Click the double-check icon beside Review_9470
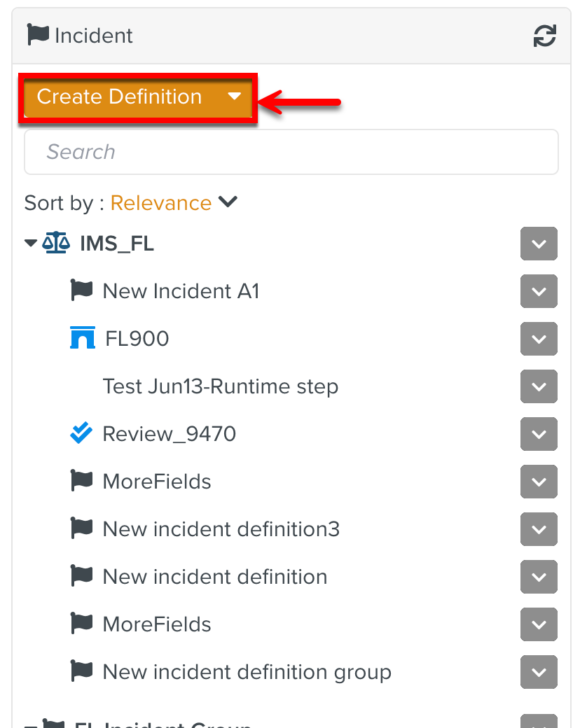587x728 pixels. (x=82, y=433)
